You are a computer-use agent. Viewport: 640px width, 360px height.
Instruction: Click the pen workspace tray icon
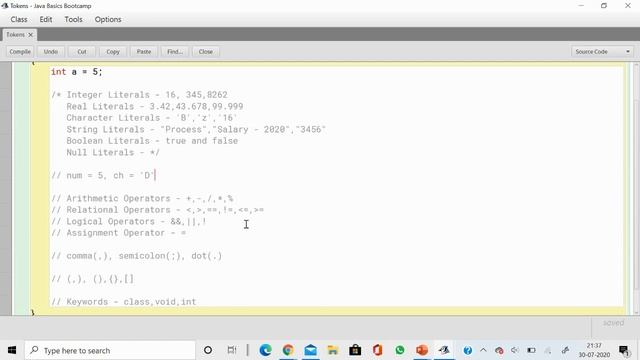[x=565, y=350]
